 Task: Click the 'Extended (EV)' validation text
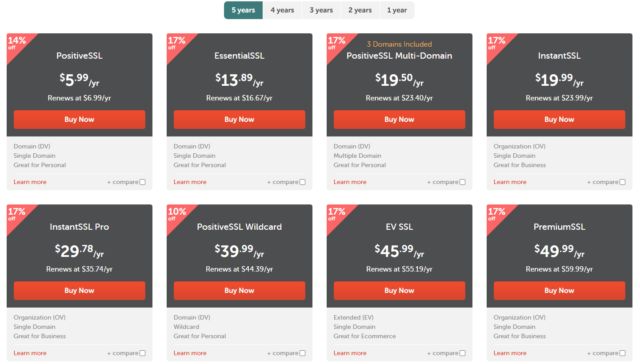(354, 317)
